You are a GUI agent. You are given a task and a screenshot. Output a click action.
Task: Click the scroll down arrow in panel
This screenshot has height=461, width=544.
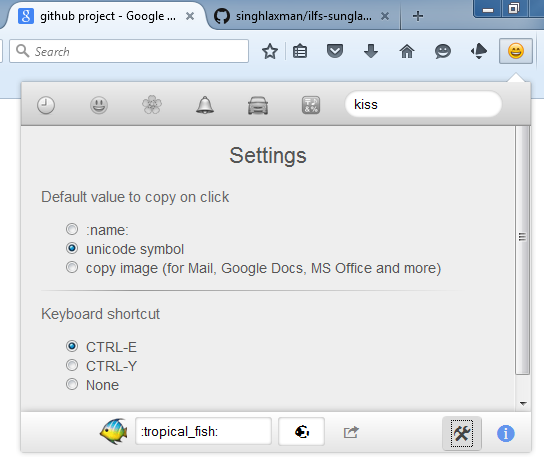coord(523,403)
